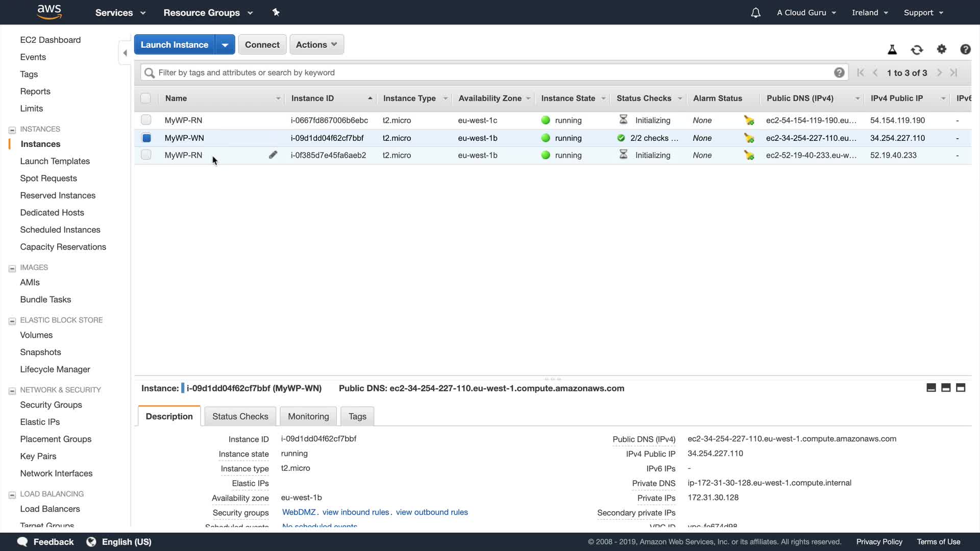Click alarm icon for the MyWP-WN row
Screen dimensions: 980x551
(x=749, y=138)
